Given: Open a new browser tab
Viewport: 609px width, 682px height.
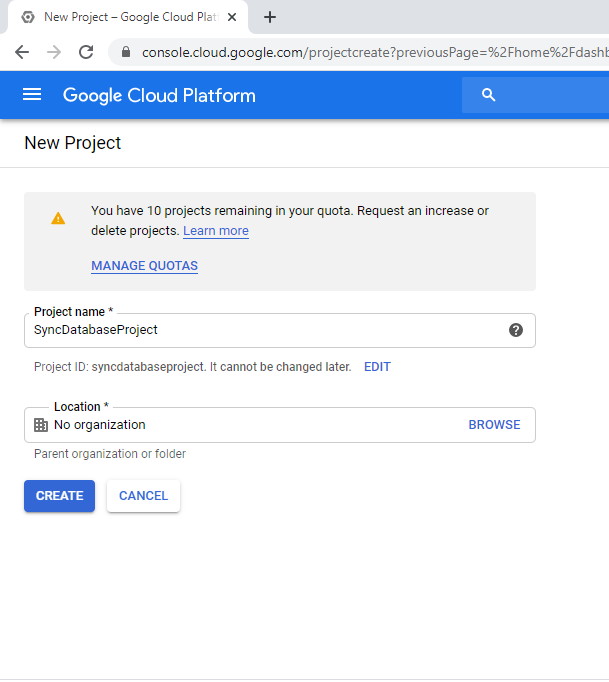Looking at the screenshot, I should coord(270,17).
